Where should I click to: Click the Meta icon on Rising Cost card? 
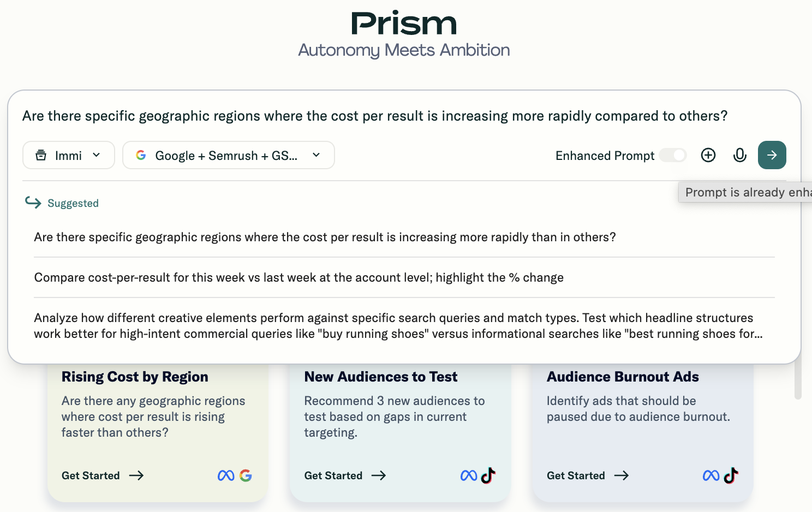click(225, 475)
